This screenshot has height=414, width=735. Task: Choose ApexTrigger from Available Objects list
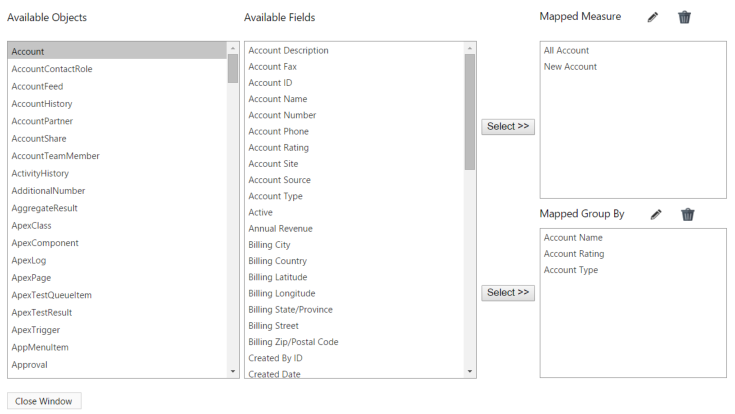click(x=36, y=330)
